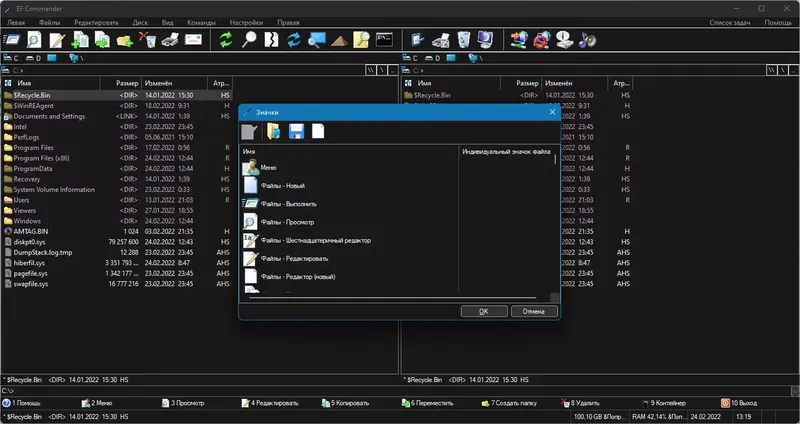Go to root button in left panel path bar
The height and width of the screenshot is (424, 800).
point(382,70)
